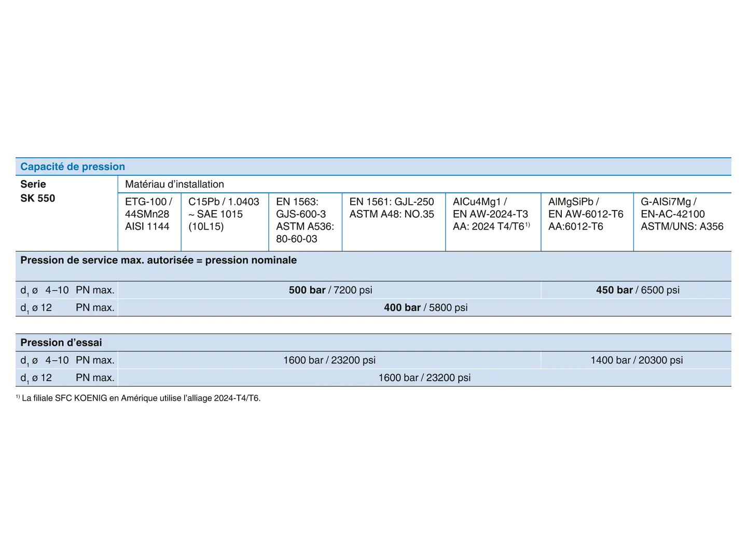This screenshot has width=747, height=560.
Task: Select 'd1 ø 12' label under Pression d'essai
Action: coord(36,378)
